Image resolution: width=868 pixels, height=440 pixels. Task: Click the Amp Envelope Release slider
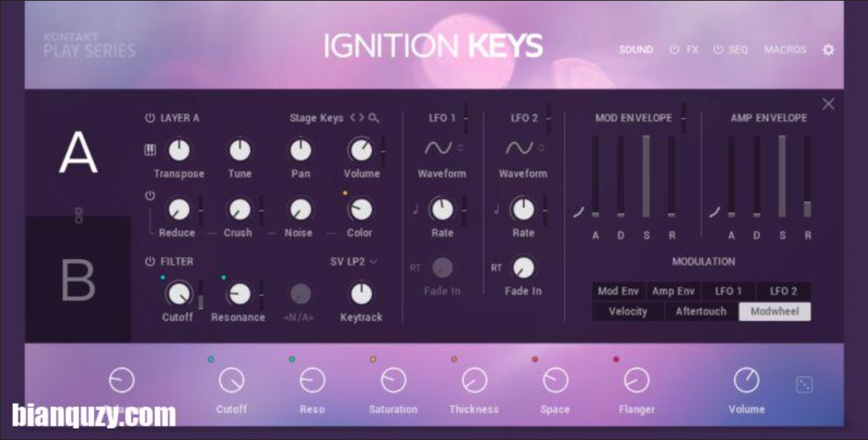pos(808,176)
